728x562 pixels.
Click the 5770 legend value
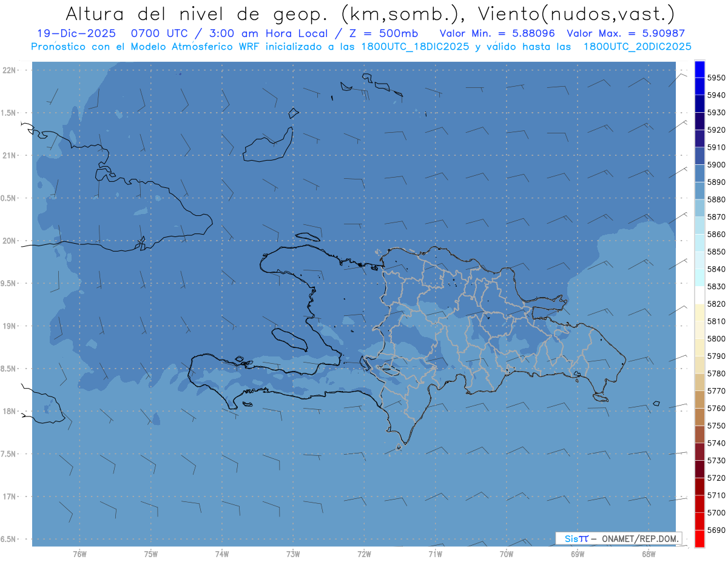(716, 391)
